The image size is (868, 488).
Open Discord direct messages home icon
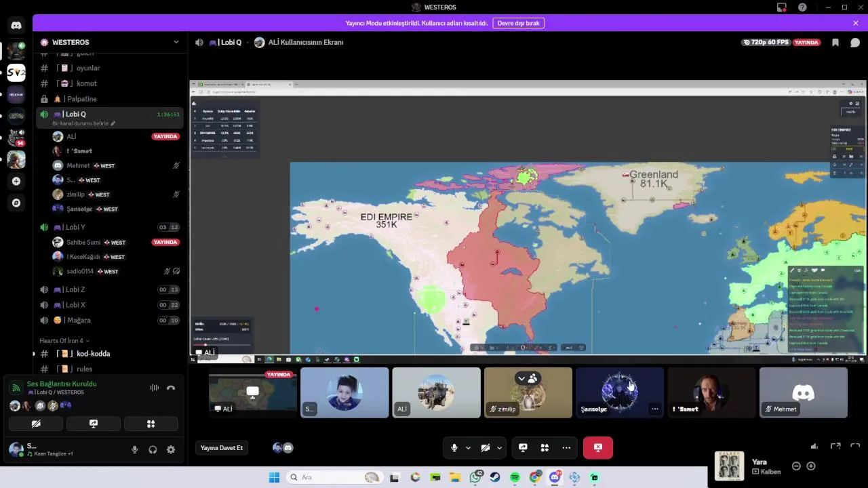click(x=16, y=25)
